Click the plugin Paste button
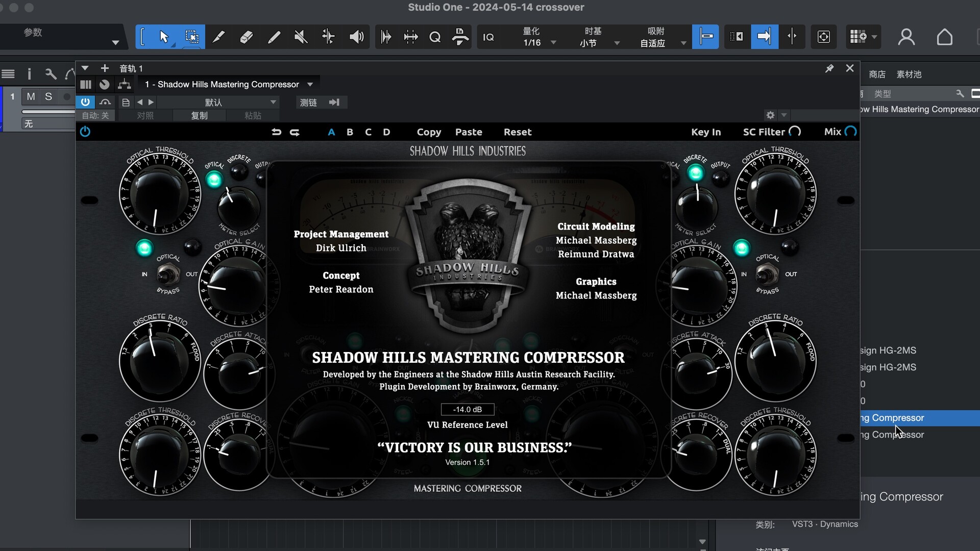Screen dimensions: 980x551 click(x=469, y=132)
